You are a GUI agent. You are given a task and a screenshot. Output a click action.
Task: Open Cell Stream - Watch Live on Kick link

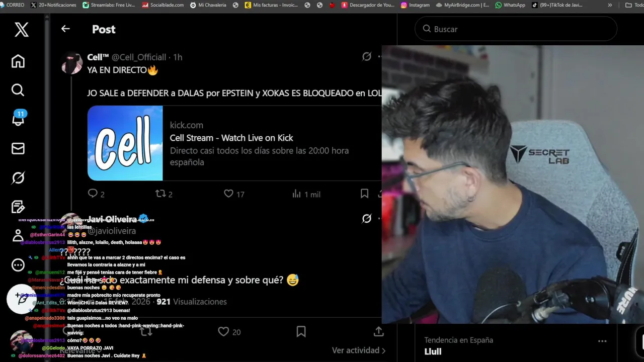pyautogui.click(x=231, y=138)
